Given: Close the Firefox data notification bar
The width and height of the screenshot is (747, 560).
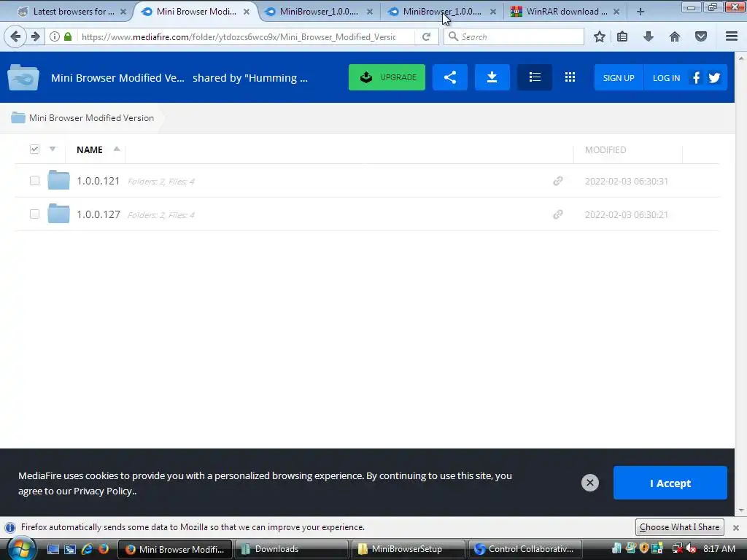Looking at the screenshot, I should tap(735, 528).
